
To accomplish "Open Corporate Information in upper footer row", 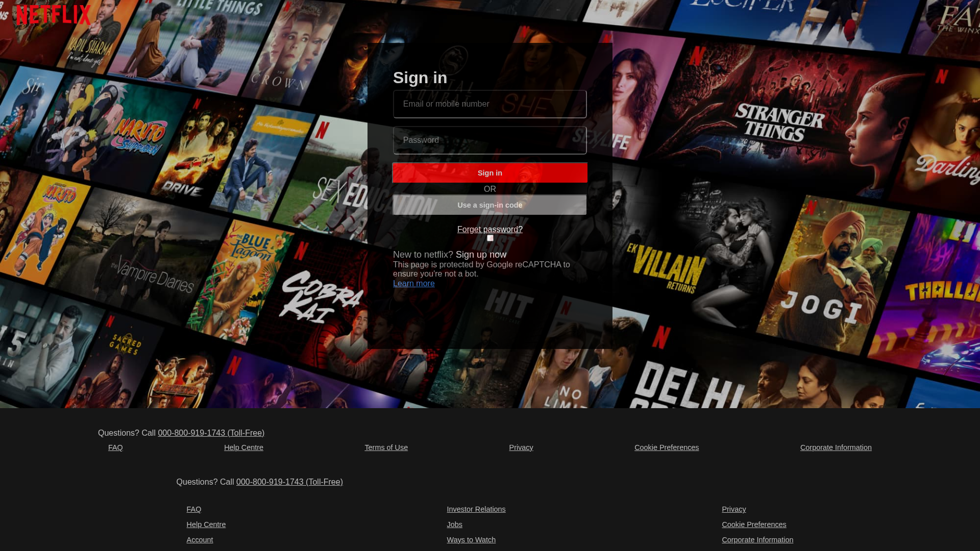I will 836,447.
